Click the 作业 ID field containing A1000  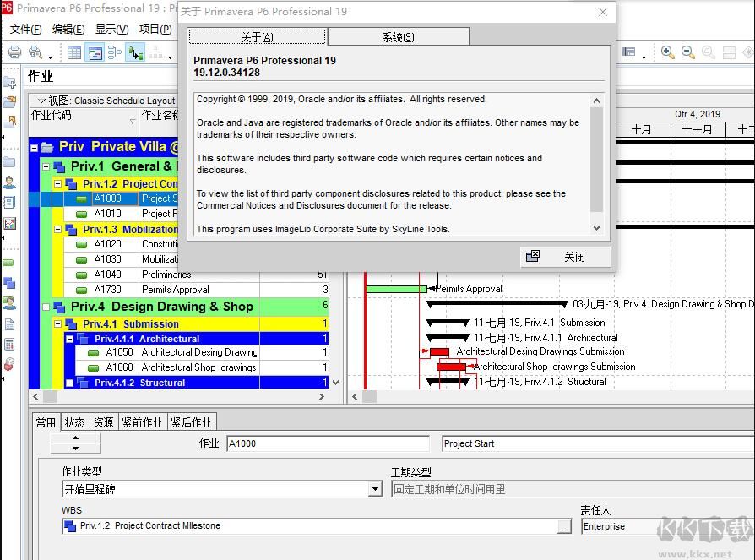328,443
